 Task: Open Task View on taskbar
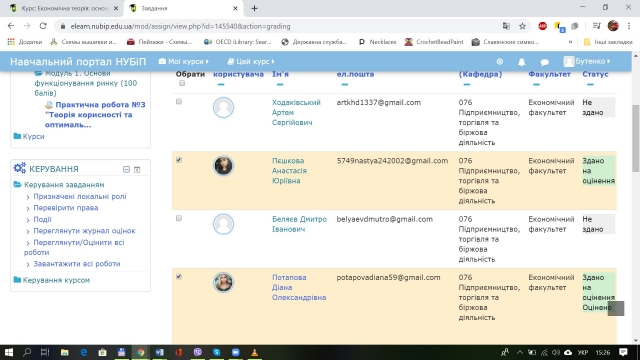(x=45, y=352)
